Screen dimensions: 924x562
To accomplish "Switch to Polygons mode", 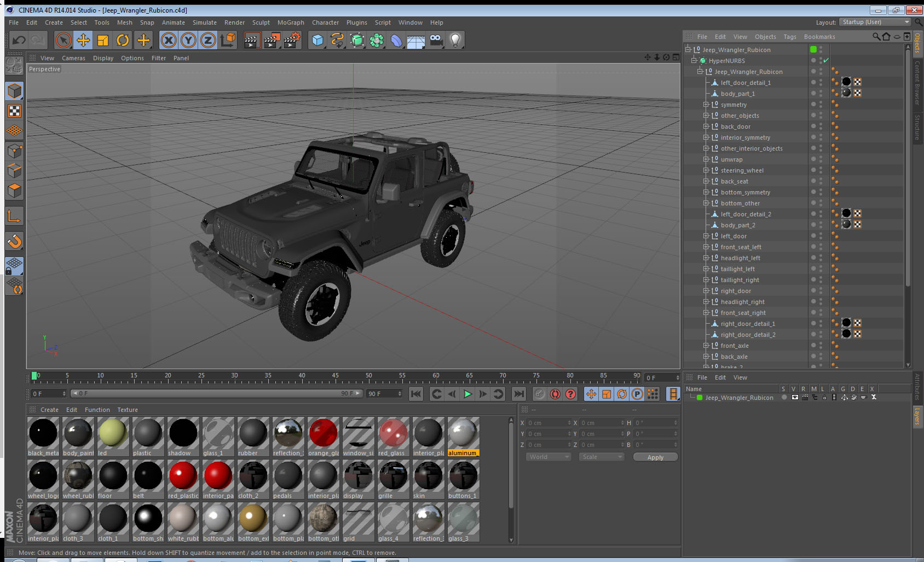I will click(14, 191).
